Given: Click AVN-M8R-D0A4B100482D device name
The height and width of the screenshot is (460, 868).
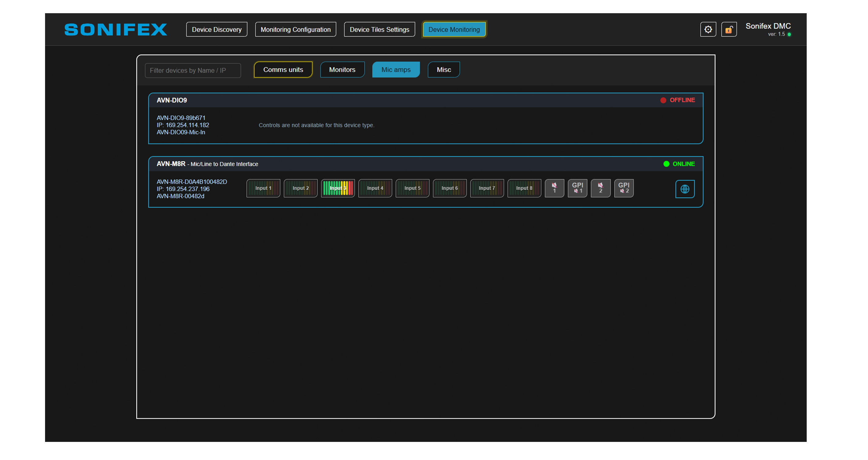Looking at the screenshot, I should click(192, 182).
